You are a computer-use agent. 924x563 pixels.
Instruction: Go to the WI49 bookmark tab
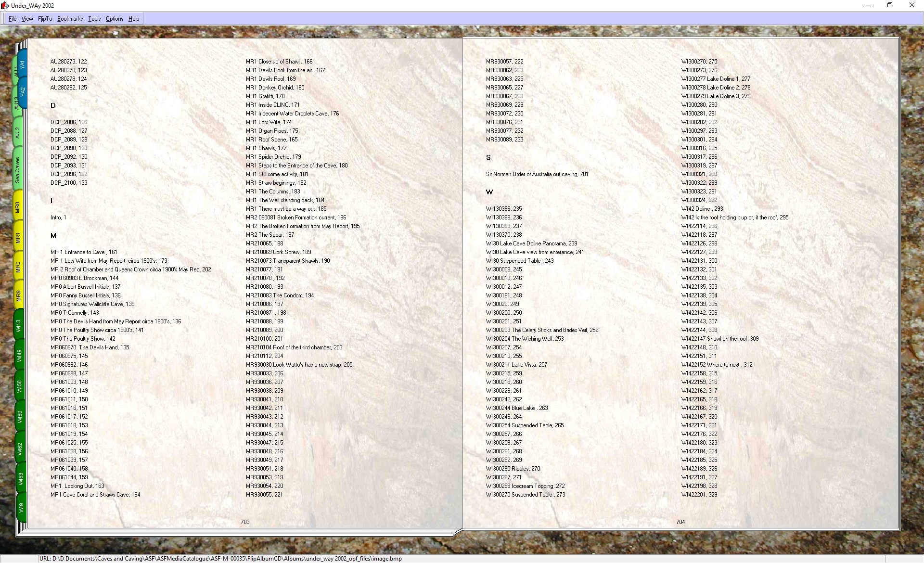[x=19, y=356]
